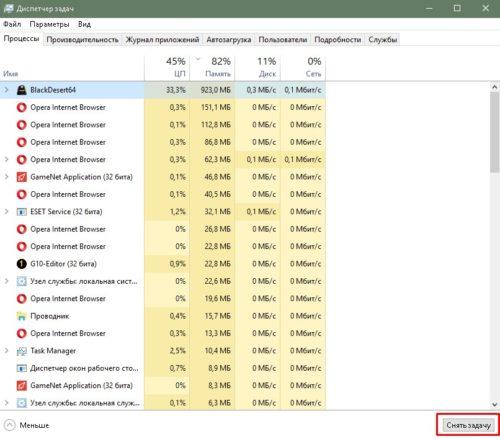The width and height of the screenshot is (500, 439).
Task: Expand Узел службы row using 22,6 МБ
Action: (6, 281)
